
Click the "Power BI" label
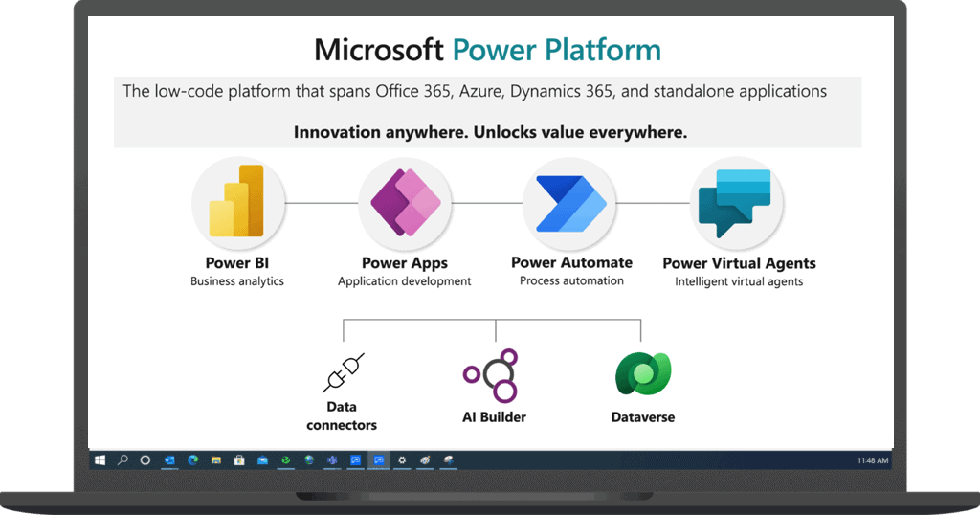click(x=237, y=263)
